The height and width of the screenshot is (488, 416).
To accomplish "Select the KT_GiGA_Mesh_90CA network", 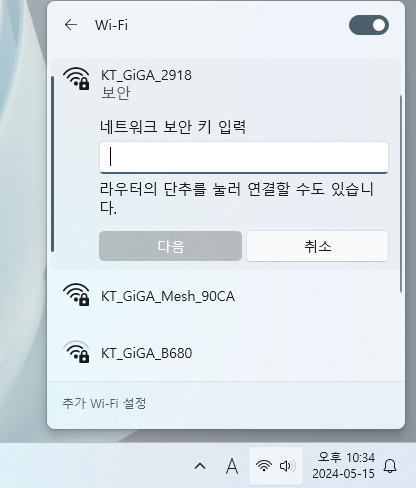I will click(225, 296).
